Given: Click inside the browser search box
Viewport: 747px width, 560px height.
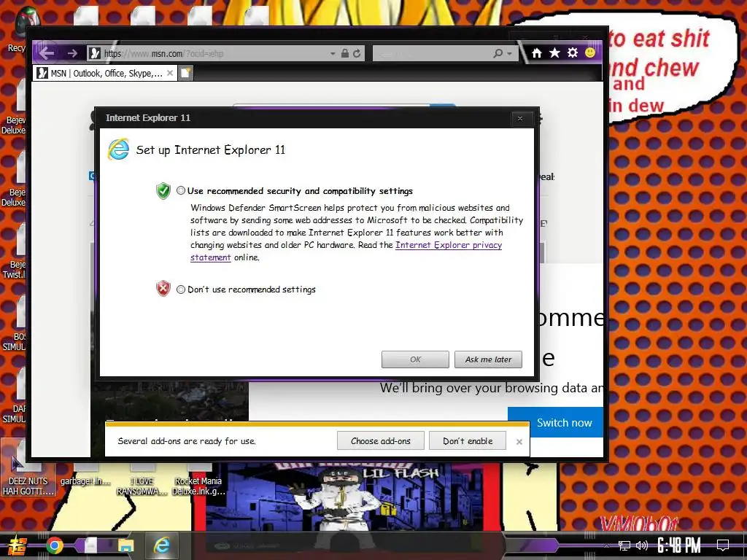Looking at the screenshot, I should (433, 53).
